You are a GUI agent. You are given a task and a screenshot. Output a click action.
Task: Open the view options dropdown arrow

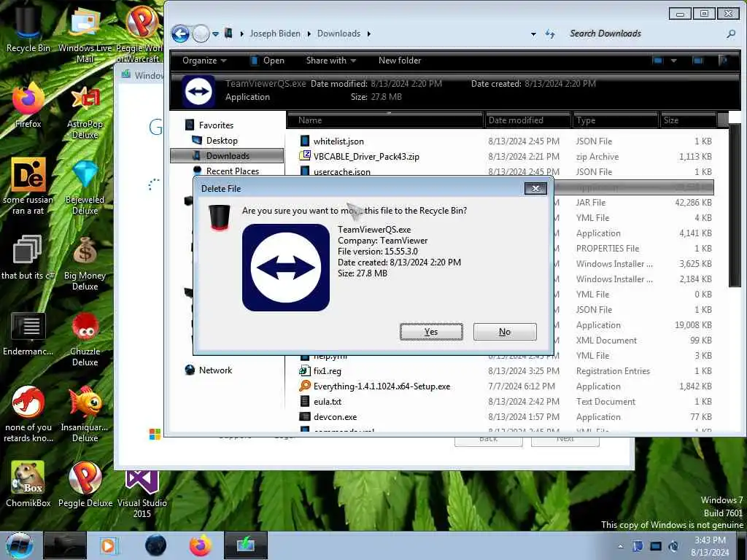click(673, 61)
